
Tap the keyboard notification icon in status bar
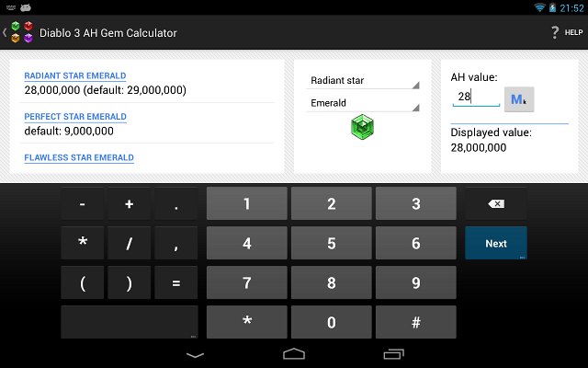(x=10, y=7)
